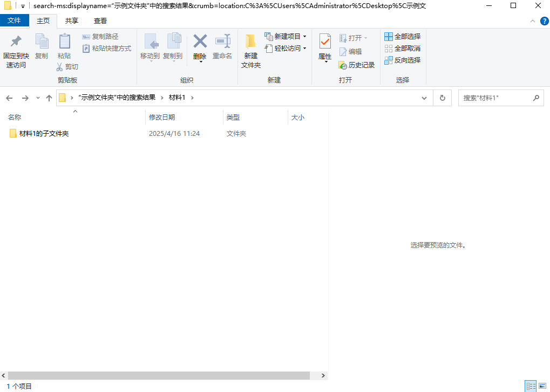
Task: Click the Invert Selection button
Action: coord(403,60)
